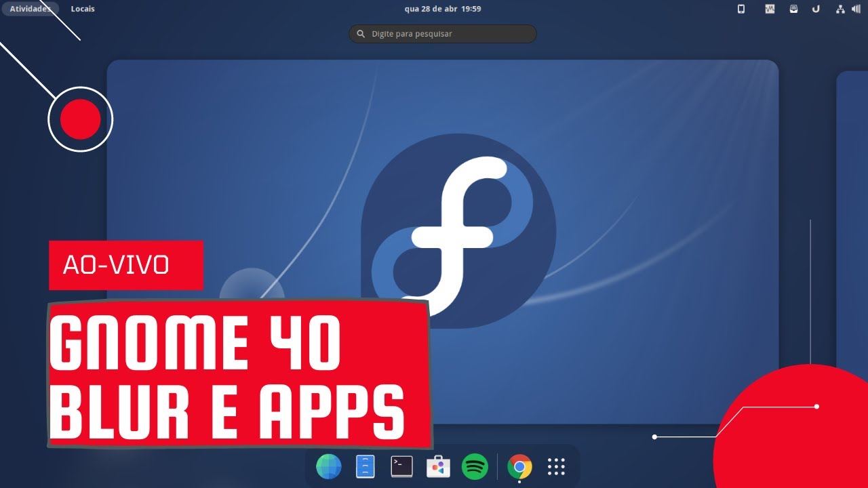Viewport: 868px width, 488px height.
Task: Launch Terminal from the dock
Action: (402, 466)
